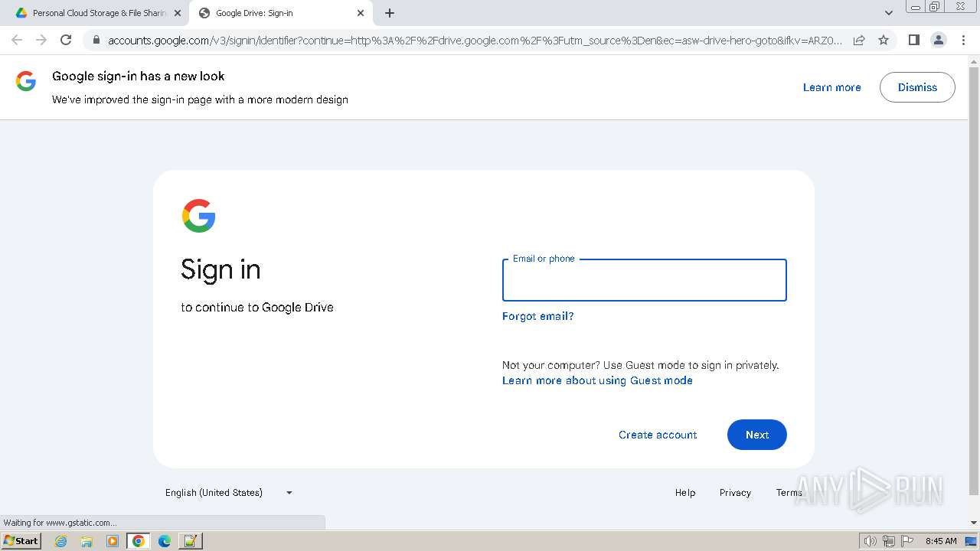Open the Terms footer link

[x=789, y=493]
